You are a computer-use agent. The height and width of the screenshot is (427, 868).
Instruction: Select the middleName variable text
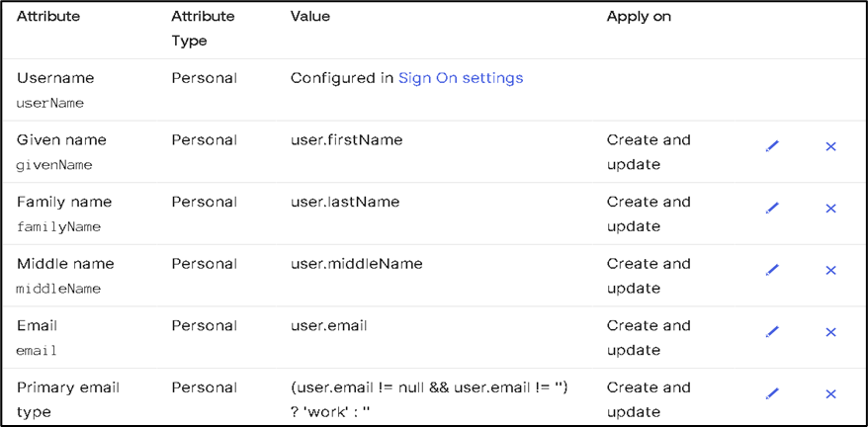58,289
